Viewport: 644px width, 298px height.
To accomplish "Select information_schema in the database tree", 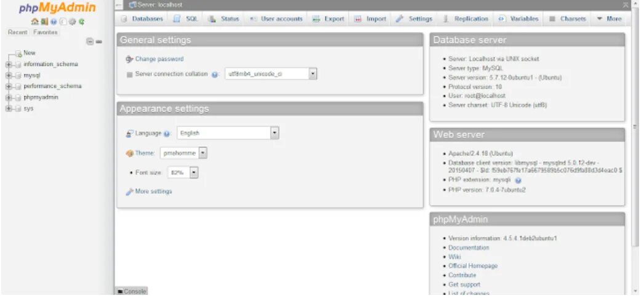I will [x=50, y=65].
